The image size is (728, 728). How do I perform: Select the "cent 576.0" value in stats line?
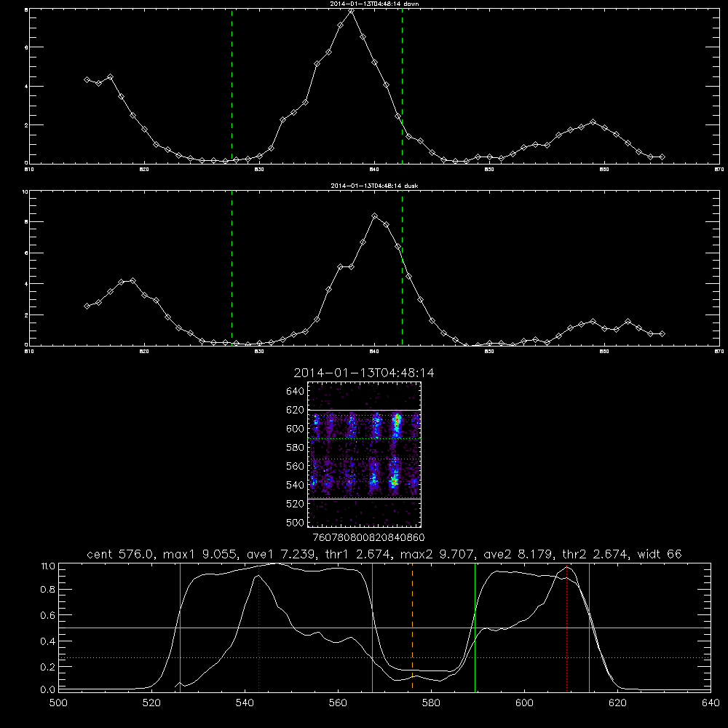click(120, 554)
